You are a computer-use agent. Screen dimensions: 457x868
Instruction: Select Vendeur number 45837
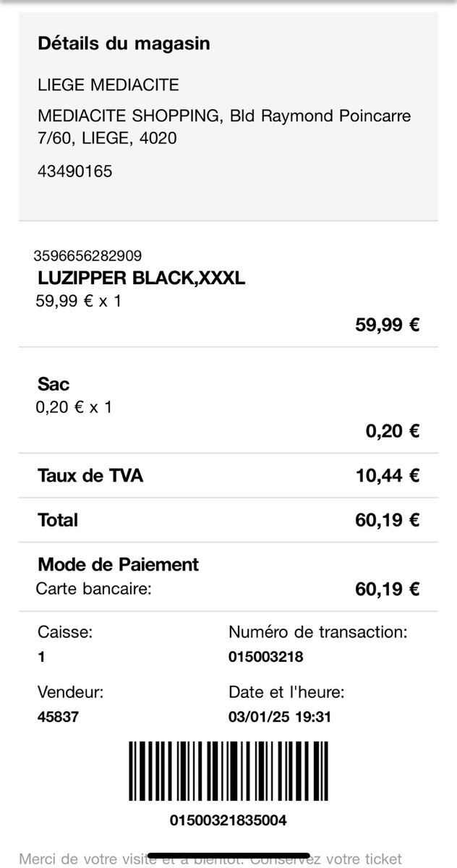point(58,718)
